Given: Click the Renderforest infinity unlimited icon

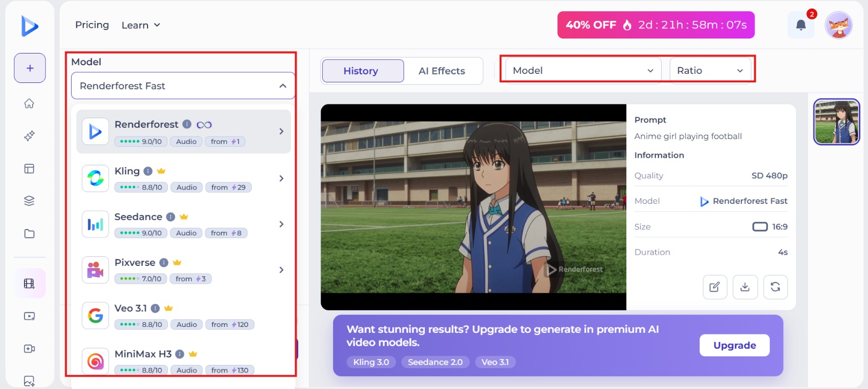Looking at the screenshot, I should click(204, 125).
